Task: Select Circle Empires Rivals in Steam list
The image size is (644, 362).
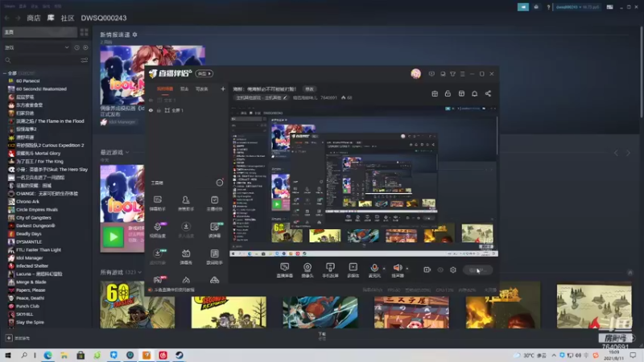Action: tap(36, 210)
